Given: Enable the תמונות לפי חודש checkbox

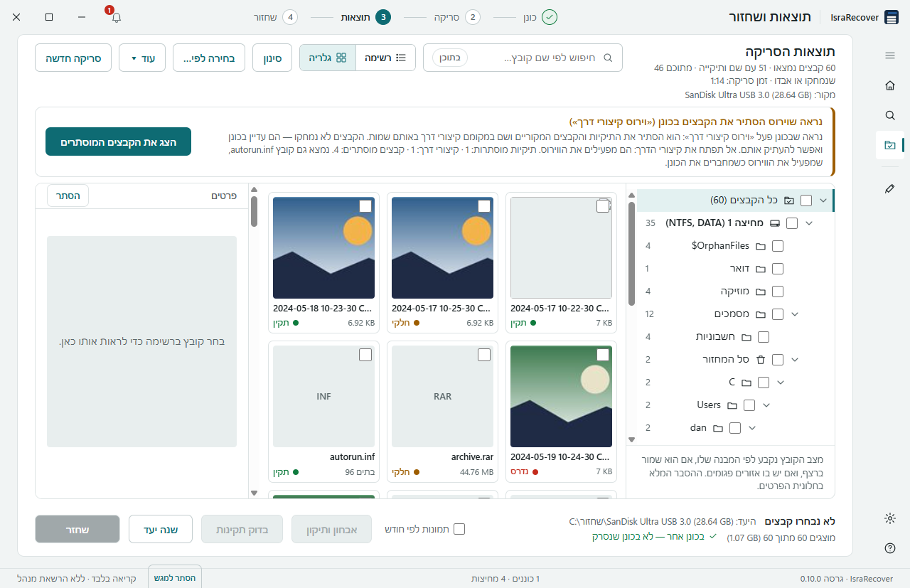Looking at the screenshot, I should click(459, 529).
